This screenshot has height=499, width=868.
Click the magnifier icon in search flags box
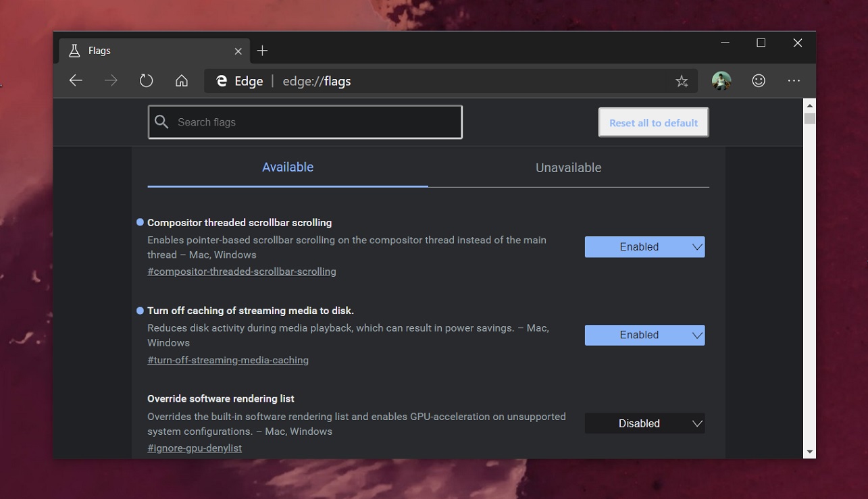tap(161, 122)
